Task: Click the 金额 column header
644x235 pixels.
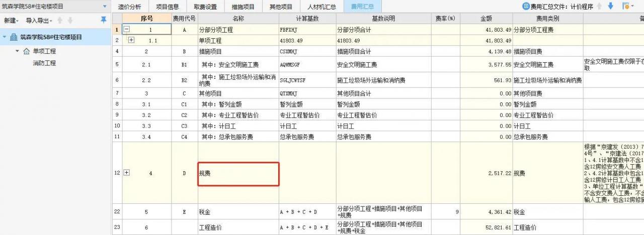Action: click(486, 19)
